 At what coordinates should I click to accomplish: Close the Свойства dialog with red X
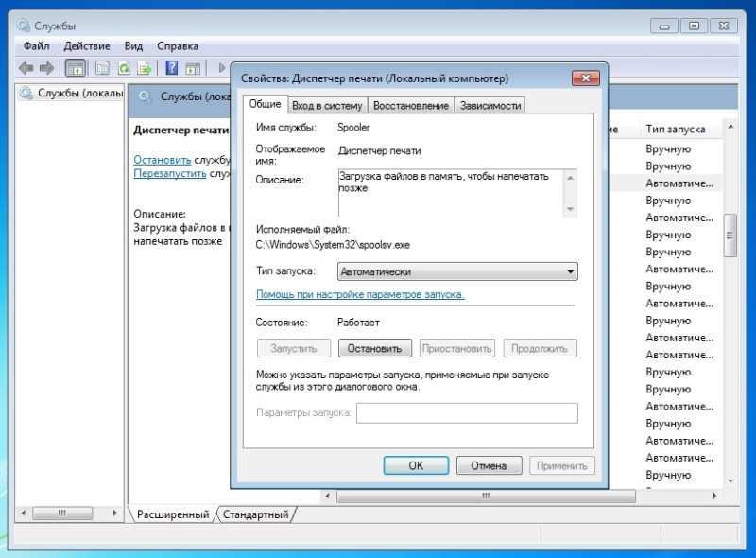pyautogui.click(x=585, y=78)
